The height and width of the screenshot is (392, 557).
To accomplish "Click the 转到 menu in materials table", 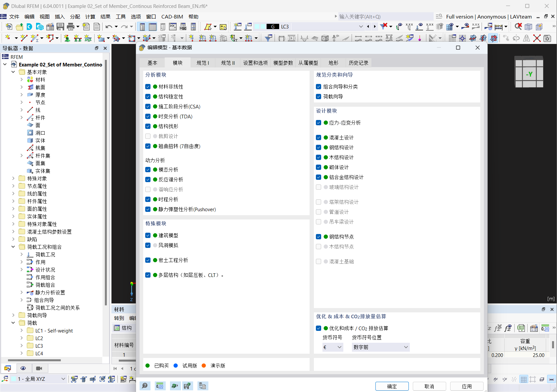I will tap(119, 318).
